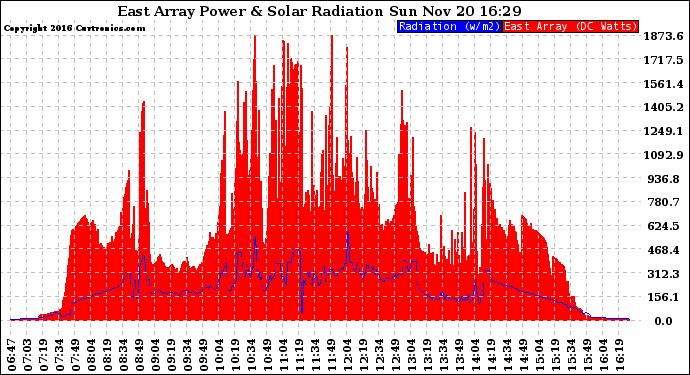Screen dimensions: 690x375
Task: Click the 12:34 time axis label
Action: click(379, 355)
